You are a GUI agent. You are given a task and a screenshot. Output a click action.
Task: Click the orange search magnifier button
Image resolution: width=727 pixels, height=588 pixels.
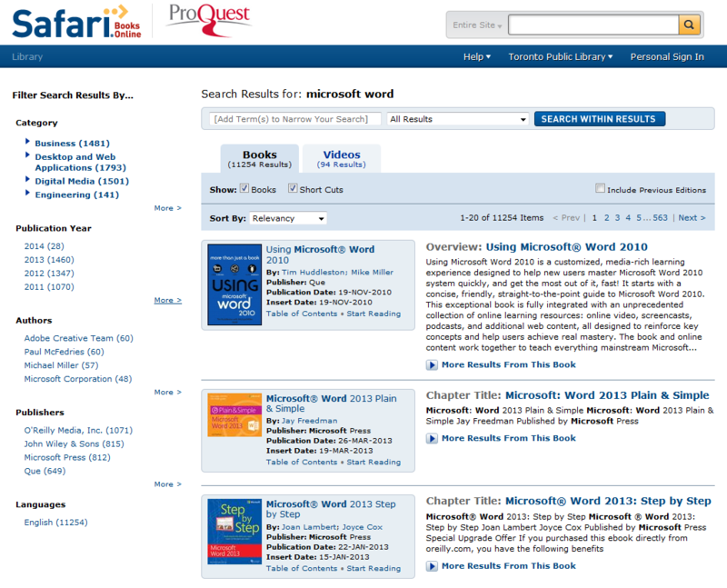(x=690, y=25)
